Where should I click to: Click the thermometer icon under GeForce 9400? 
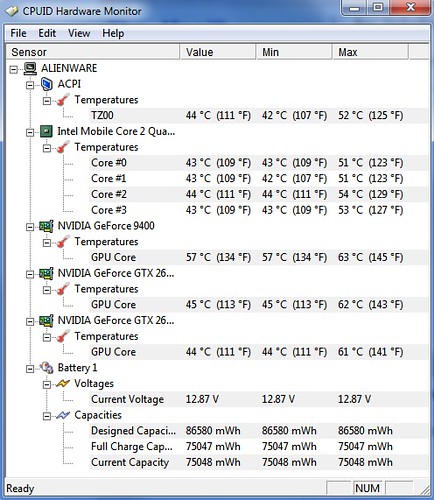click(63, 242)
